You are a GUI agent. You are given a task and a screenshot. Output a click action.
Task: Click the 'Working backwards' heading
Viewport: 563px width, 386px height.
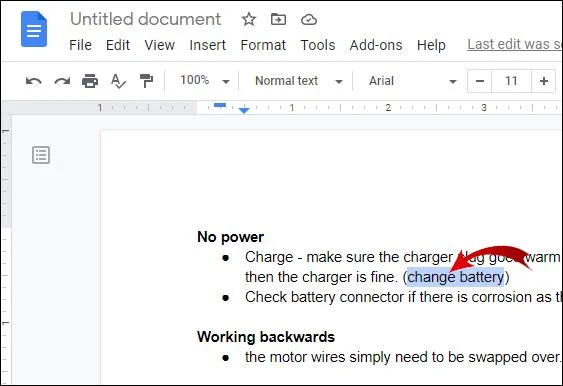(266, 337)
